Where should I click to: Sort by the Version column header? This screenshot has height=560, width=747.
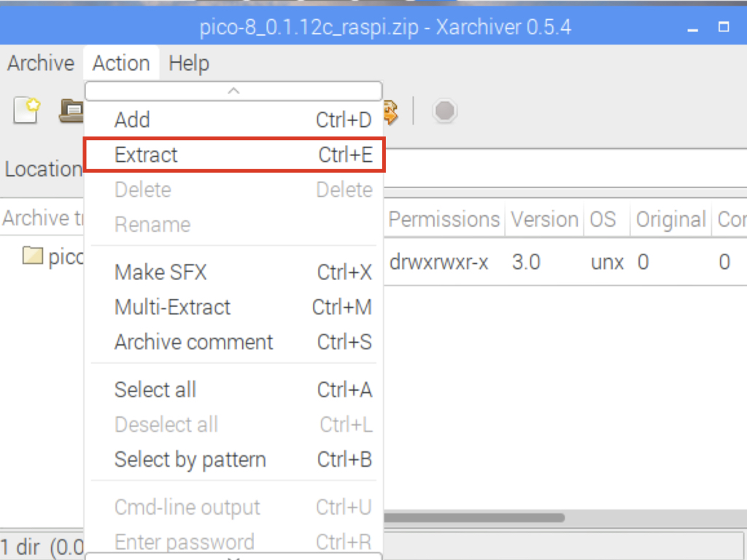[x=544, y=219]
